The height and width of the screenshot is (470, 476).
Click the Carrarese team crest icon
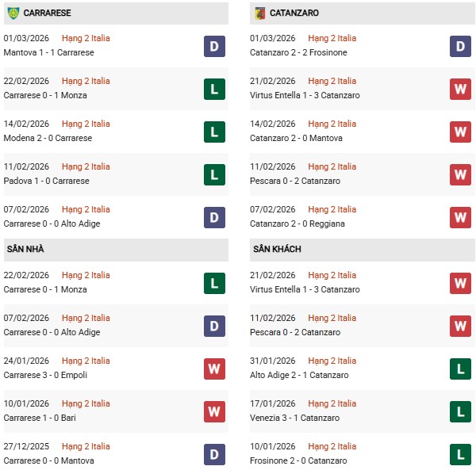(13, 13)
